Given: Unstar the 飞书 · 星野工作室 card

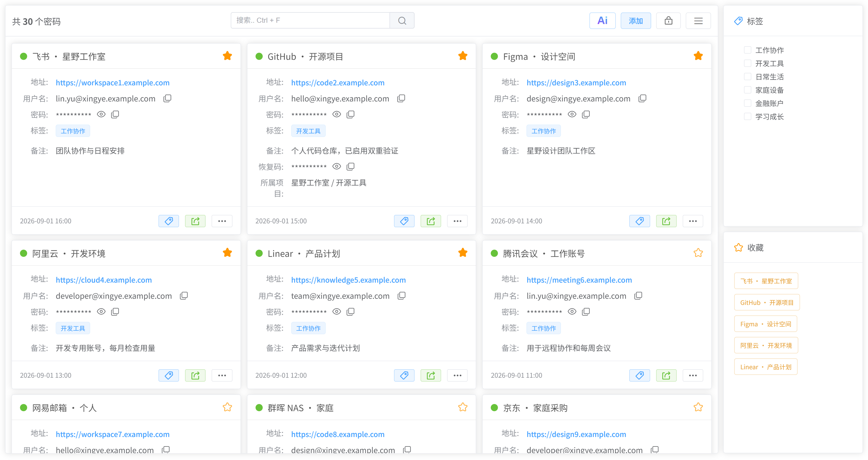Looking at the screenshot, I should [x=227, y=56].
